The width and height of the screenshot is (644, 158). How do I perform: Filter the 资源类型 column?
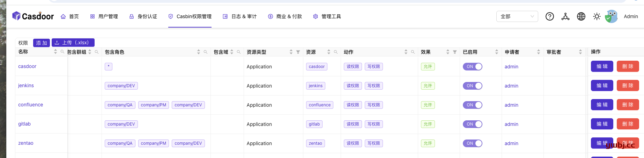point(298,52)
